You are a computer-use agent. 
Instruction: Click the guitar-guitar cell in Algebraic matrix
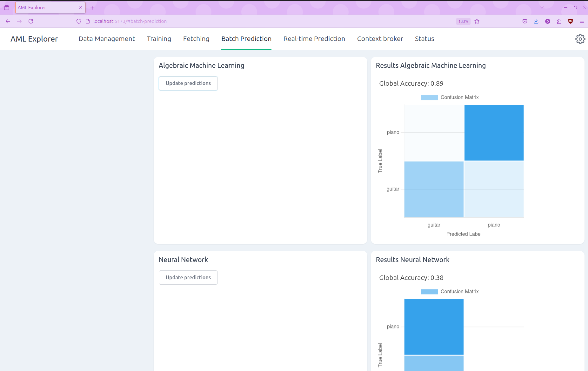click(434, 189)
